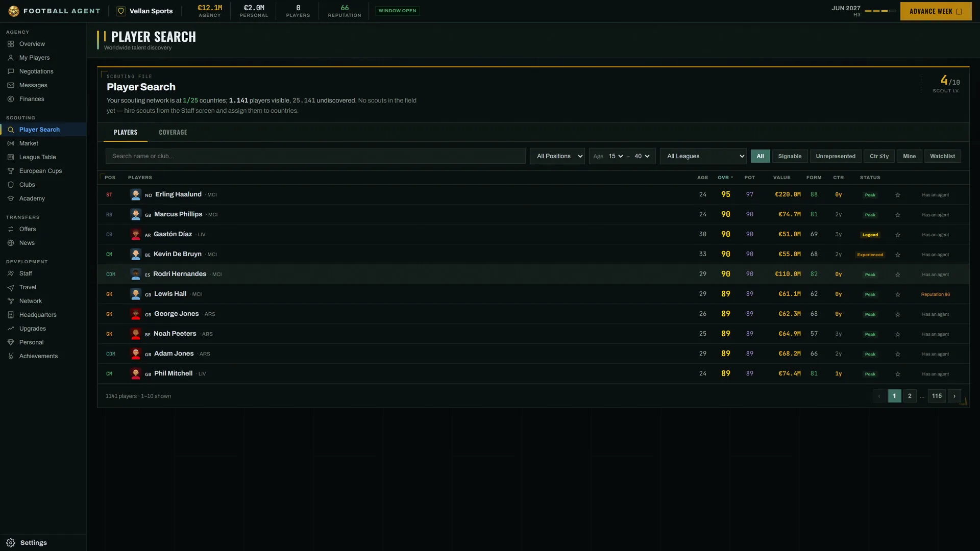Toggle watchlist star for Noah Peeters
The width and height of the screenshot is (980, 551).
[898, 334]
